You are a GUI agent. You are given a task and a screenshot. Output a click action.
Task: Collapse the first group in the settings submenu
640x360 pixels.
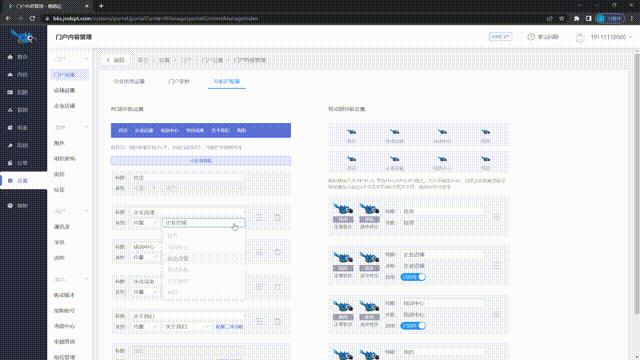point(86,59)
